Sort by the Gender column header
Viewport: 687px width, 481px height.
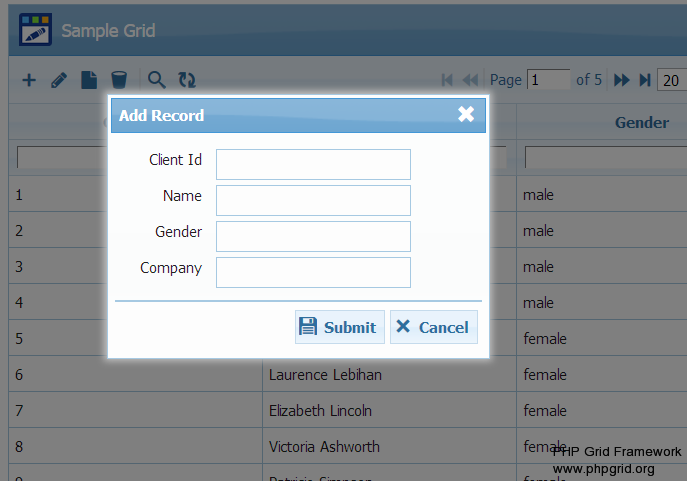(x=641, y=122)
